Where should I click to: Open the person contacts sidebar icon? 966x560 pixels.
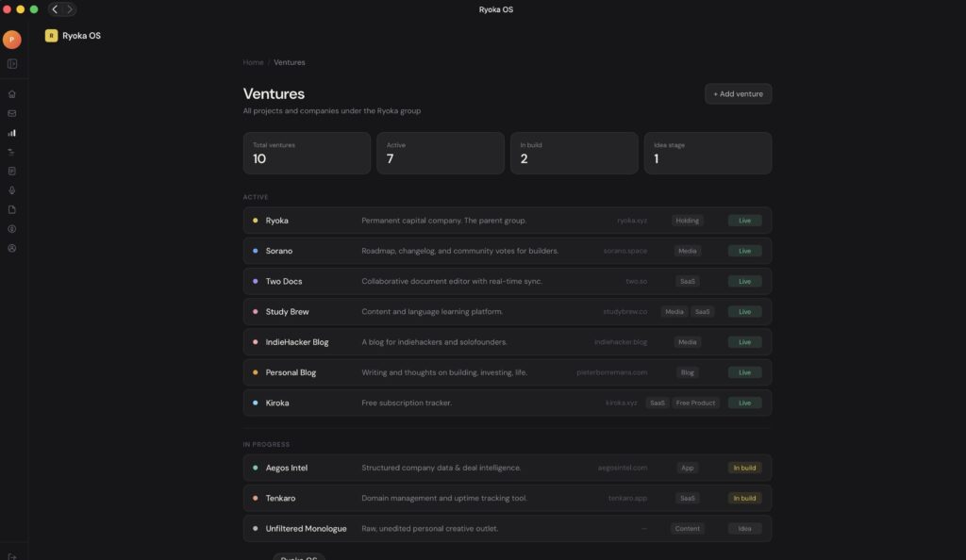pyautogui.click(x=11, y=248)
